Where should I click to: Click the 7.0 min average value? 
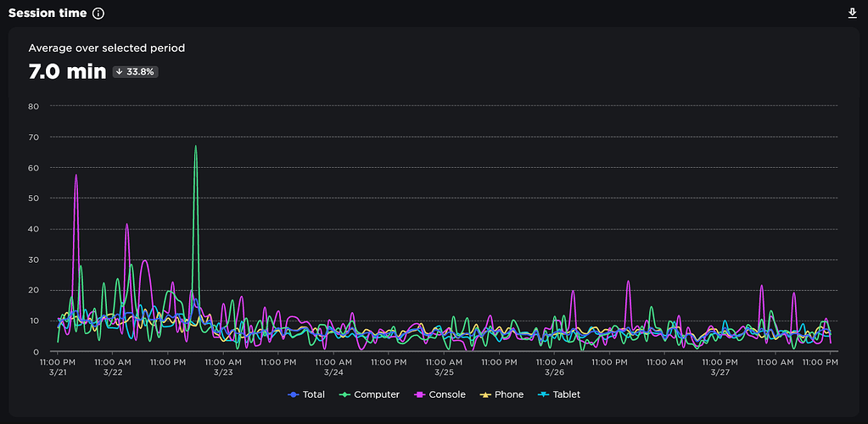[x=67, y=71]
